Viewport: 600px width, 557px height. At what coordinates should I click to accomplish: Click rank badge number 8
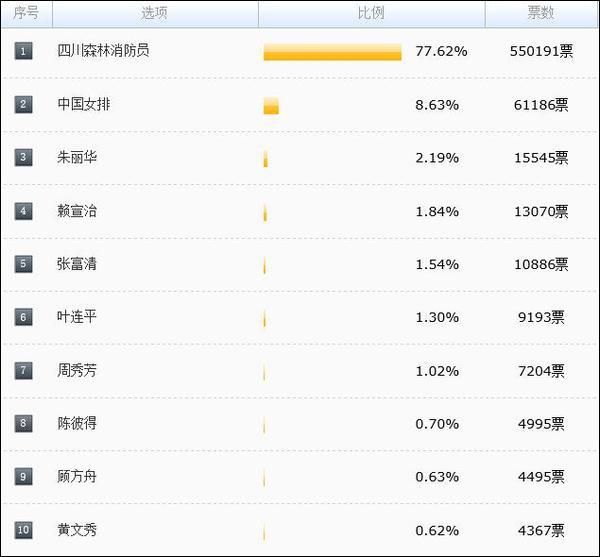23,423
